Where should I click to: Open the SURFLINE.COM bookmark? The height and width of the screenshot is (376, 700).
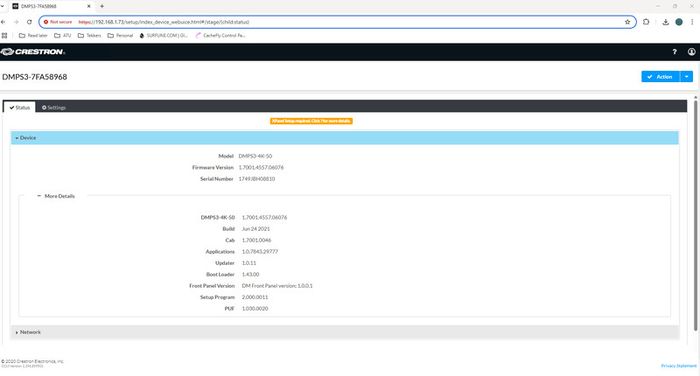pyautogui.click(x=163, y=35)
